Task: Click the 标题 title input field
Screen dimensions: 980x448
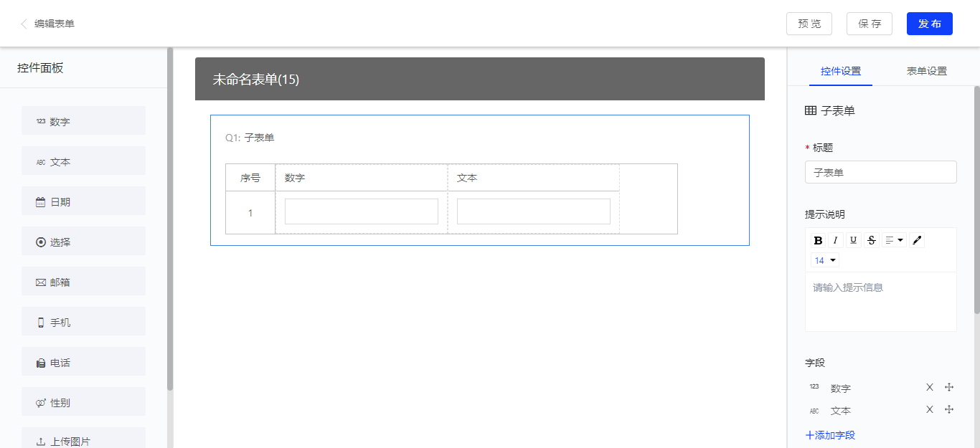Action: pos(880,172)
